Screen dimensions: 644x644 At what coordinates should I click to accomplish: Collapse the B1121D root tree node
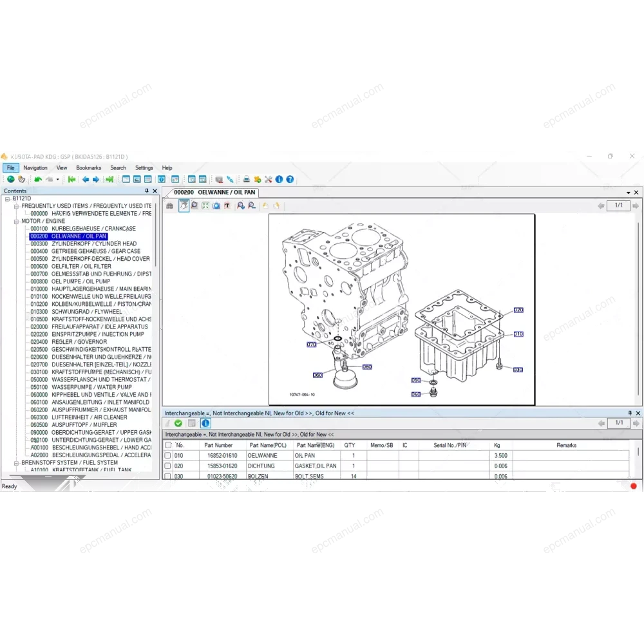pyautogui.click(x=7, y=199)
